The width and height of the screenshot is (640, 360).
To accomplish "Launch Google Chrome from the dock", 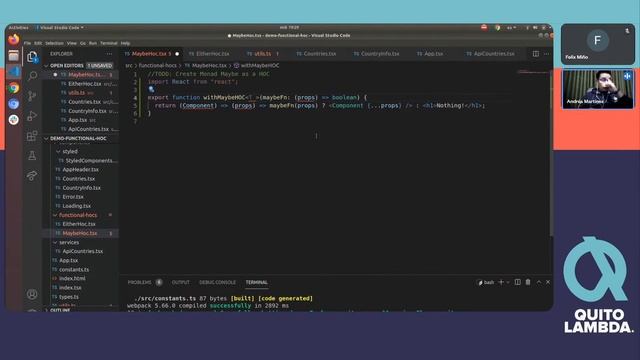I will [14, 88].
